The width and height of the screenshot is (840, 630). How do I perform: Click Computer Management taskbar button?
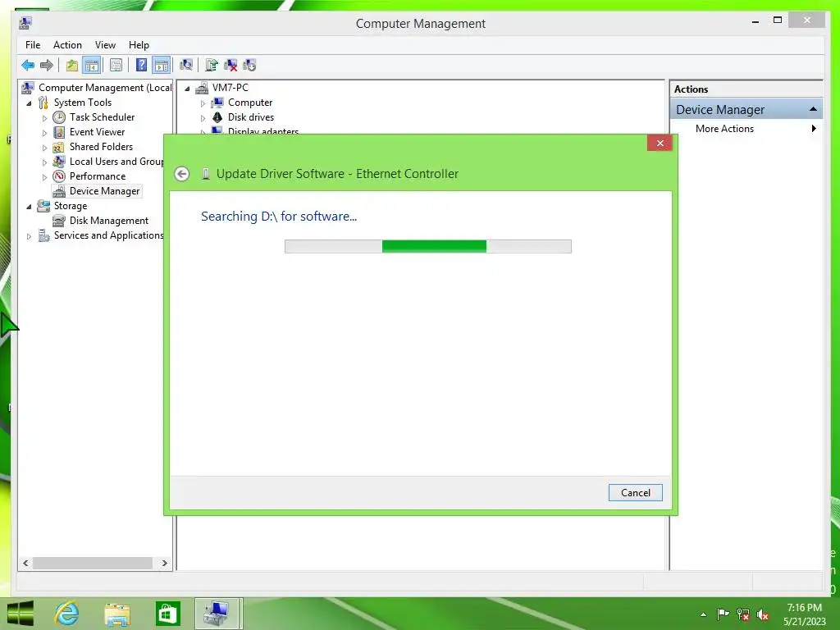[218, 614]
